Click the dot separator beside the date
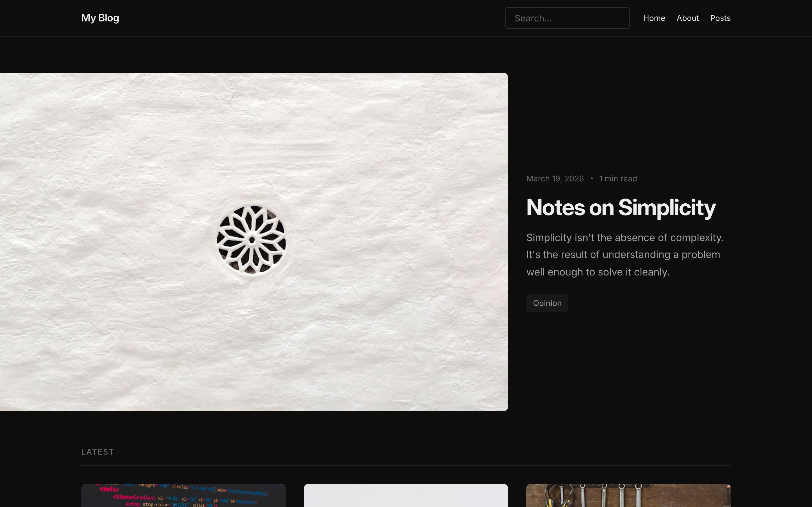This screenshot has height=507, width=812. tap(592, 179)
